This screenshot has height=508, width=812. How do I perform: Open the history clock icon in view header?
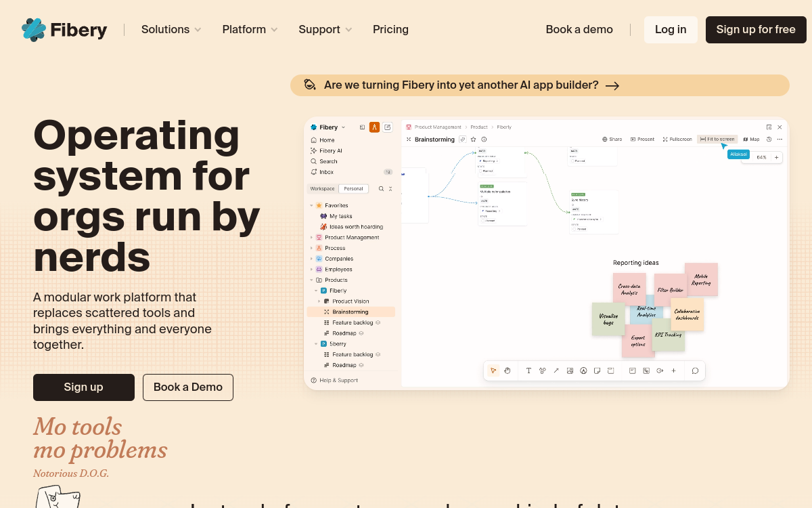tap(769, 139)
